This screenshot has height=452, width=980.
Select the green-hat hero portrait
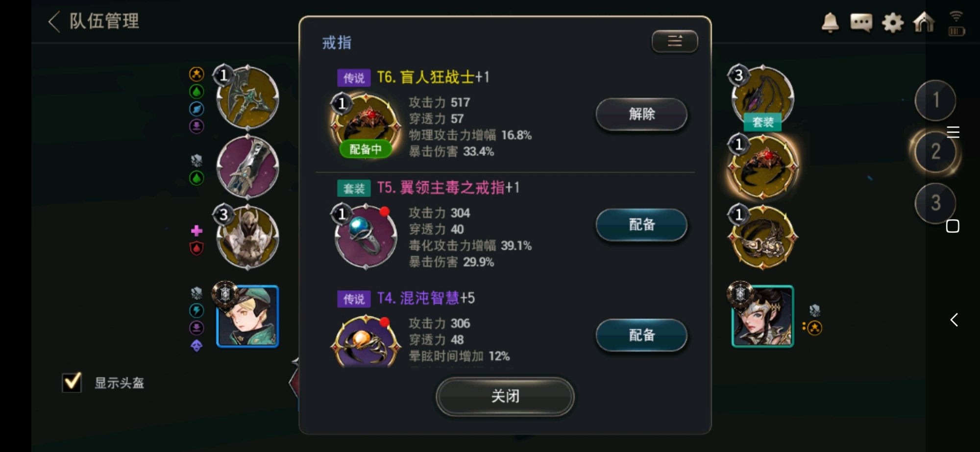point(247,316)
